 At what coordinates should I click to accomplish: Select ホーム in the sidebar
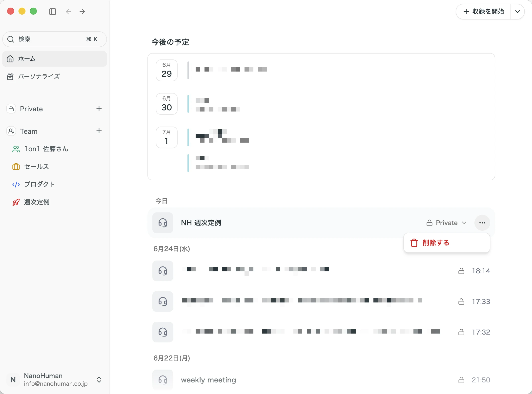coord(55,59)
